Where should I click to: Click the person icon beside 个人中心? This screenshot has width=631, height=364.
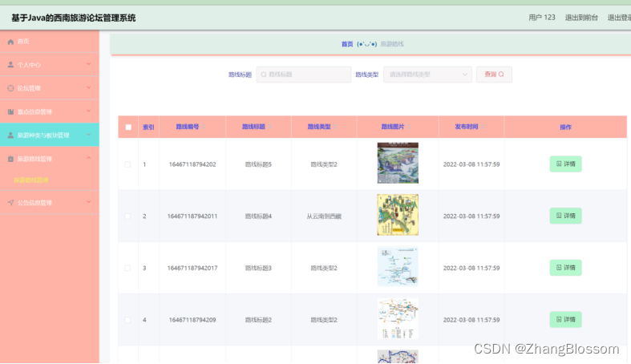tap(10, 65)
